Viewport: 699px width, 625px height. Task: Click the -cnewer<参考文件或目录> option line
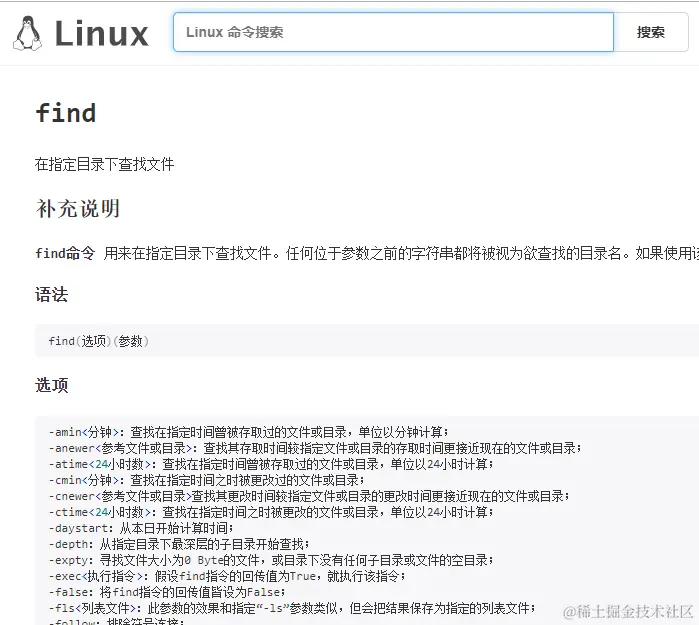pyautogui.click(x=309, y=496)
